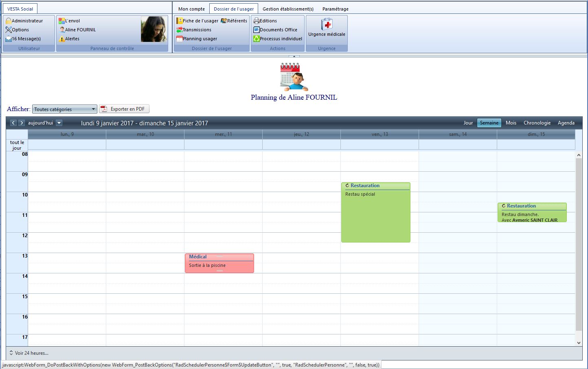Switch calendar to Jour view
Viewport: 588px width, 369px height.
(468, 123)
